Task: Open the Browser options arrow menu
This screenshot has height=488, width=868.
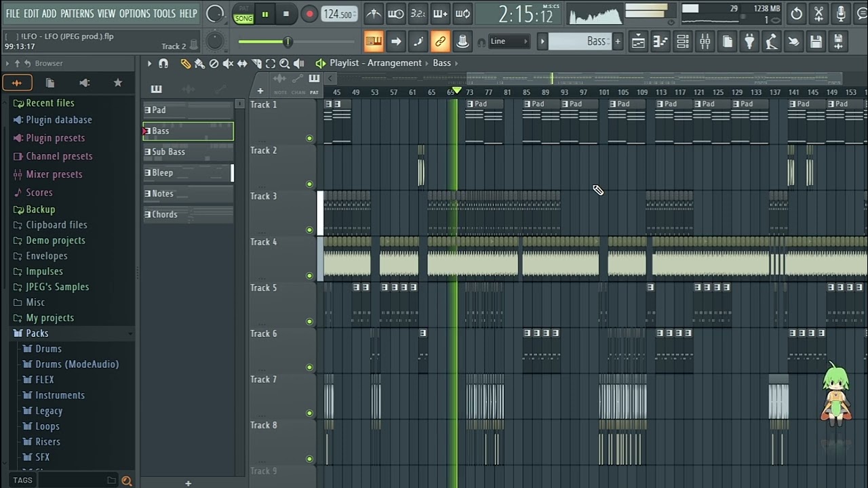Action: [x=7, y=63]
